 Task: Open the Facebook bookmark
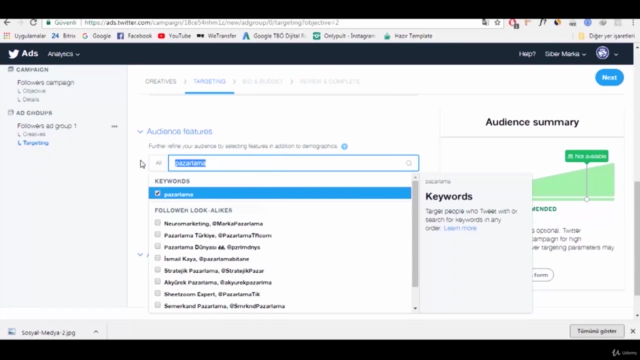(134, 36)
